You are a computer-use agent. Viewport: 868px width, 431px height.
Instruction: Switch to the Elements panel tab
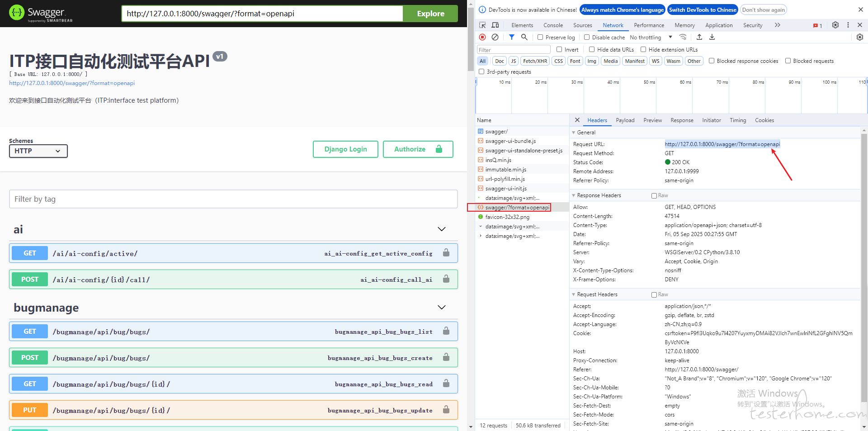(522, 25)
